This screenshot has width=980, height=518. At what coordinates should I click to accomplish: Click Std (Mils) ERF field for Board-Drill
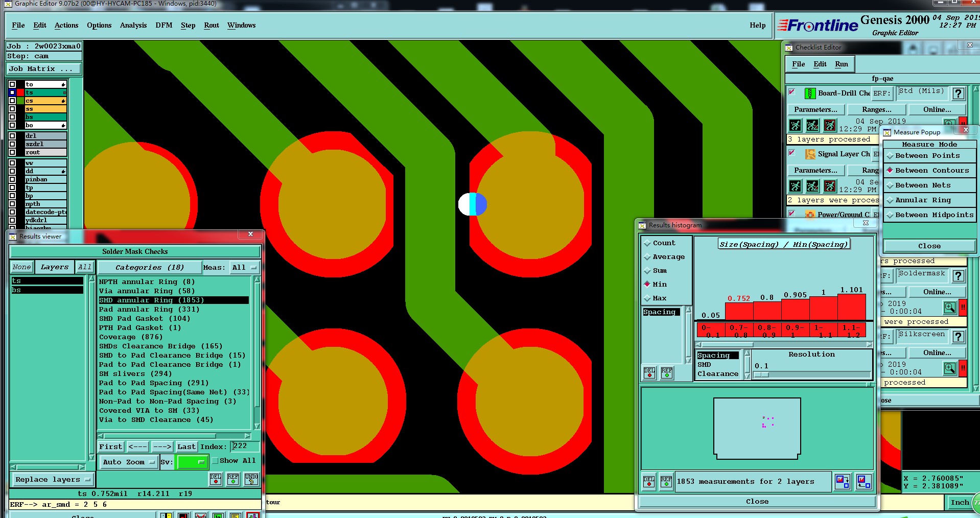coord(922,92)
